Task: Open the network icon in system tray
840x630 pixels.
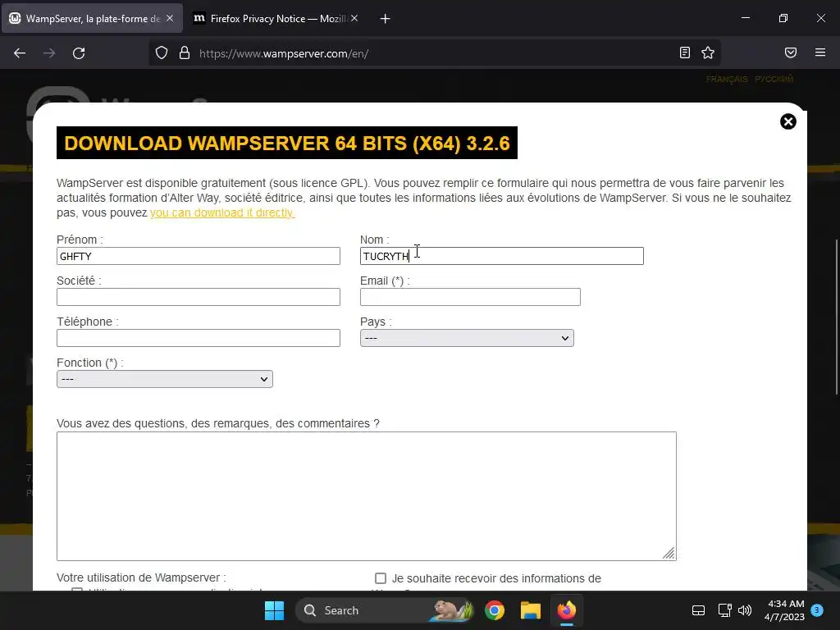Action: pos(725,610)
